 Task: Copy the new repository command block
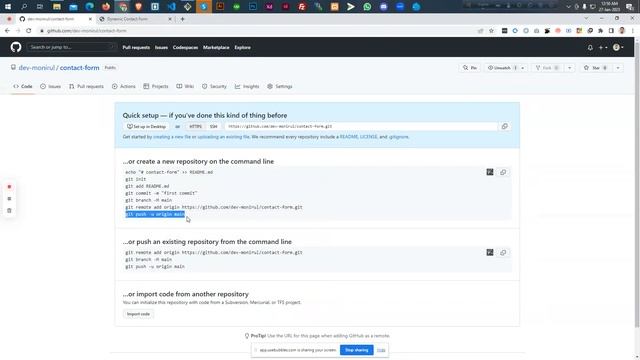coord(503,172)
